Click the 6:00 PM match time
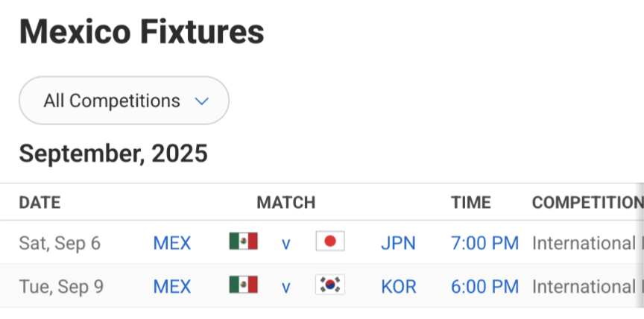 tap(484, 286)
